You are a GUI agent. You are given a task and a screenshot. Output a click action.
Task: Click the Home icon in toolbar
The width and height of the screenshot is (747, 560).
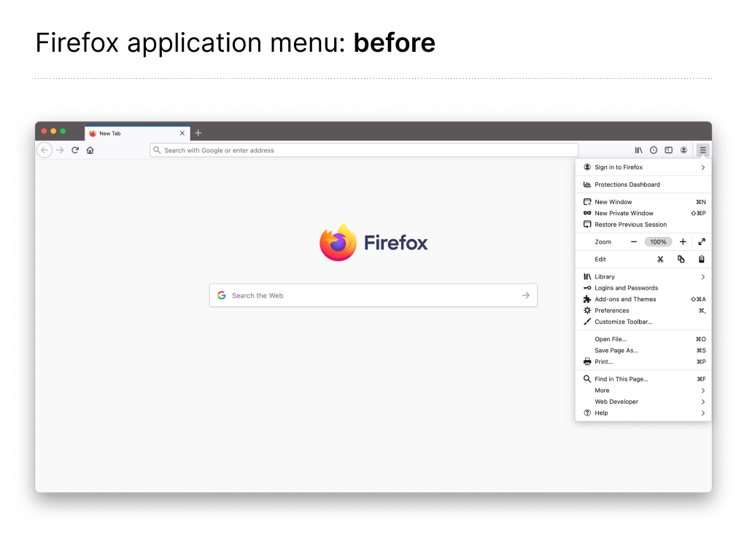90,150
